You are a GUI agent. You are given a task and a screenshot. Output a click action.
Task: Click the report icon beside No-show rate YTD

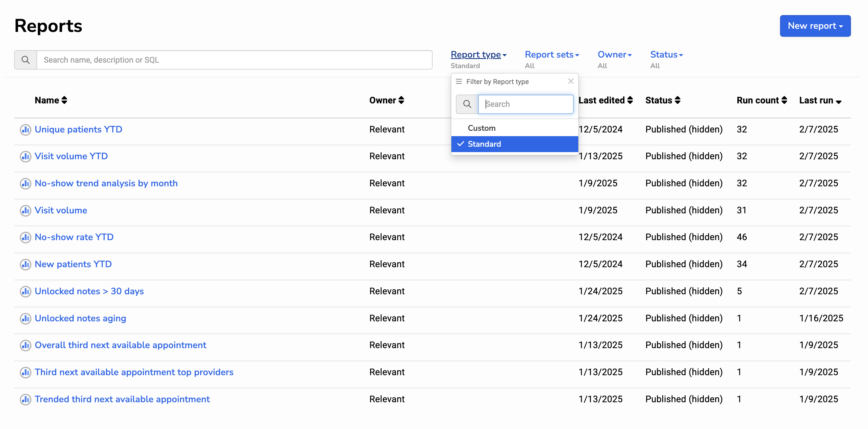(25, 238)
